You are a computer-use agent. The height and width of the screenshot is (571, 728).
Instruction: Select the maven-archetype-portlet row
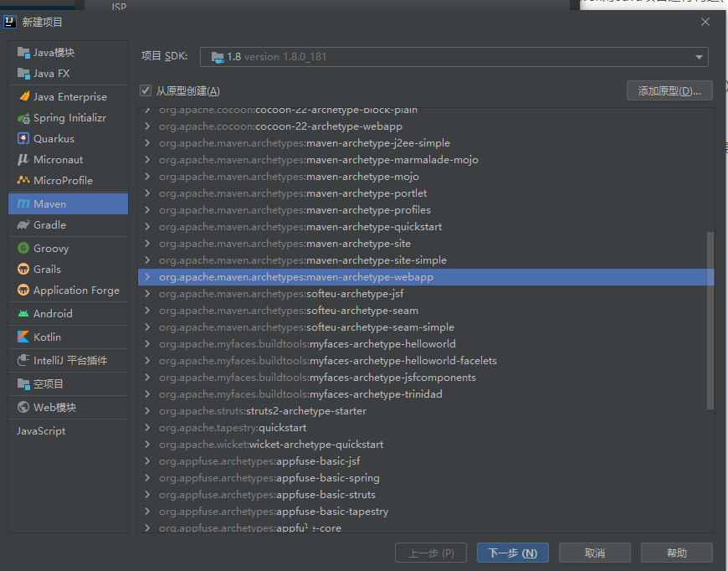pyautogui.click(x=426, y=193)
